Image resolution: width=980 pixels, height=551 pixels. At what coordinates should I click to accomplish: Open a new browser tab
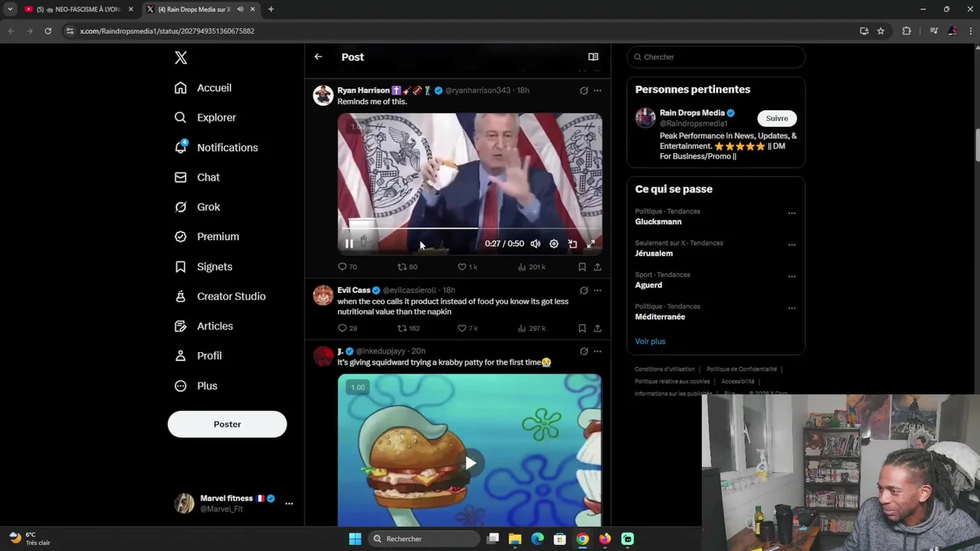[x=270, y=9]
